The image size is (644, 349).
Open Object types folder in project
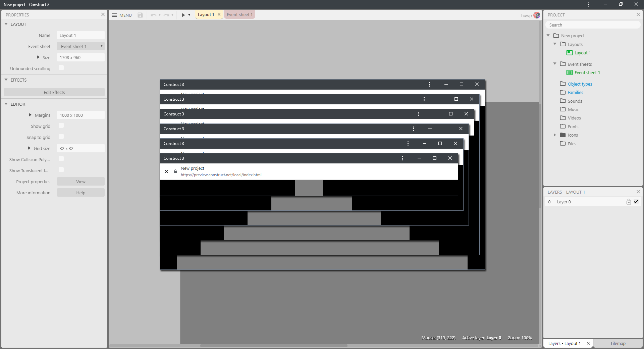pyautogui.click(x=580, y=84)
